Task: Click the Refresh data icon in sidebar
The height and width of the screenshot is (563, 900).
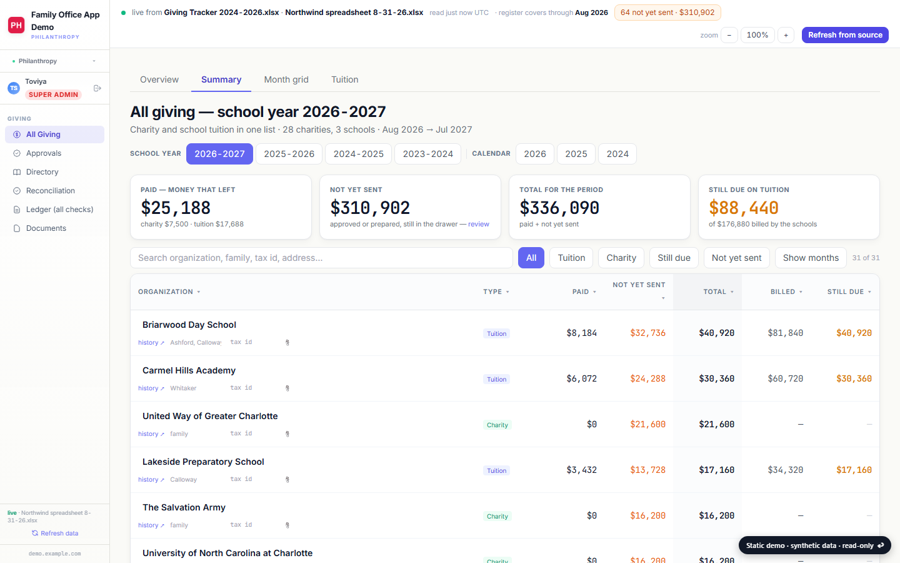Action: click(35, 533)
